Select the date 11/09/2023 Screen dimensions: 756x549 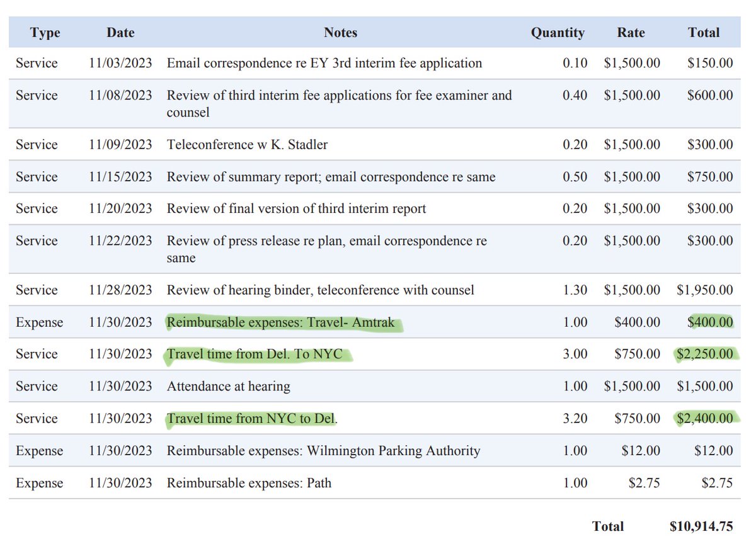pos(120,144)
